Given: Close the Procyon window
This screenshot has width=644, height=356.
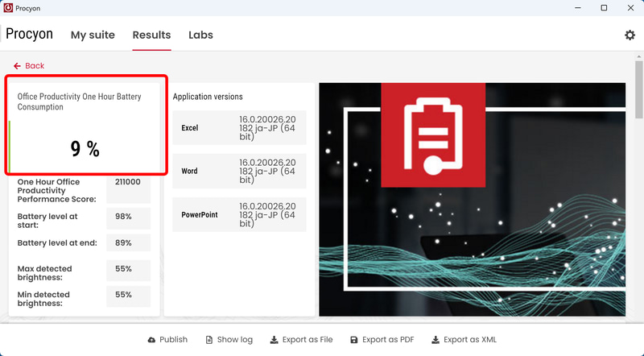Looking at the screenshot, I should pos(630,8).
